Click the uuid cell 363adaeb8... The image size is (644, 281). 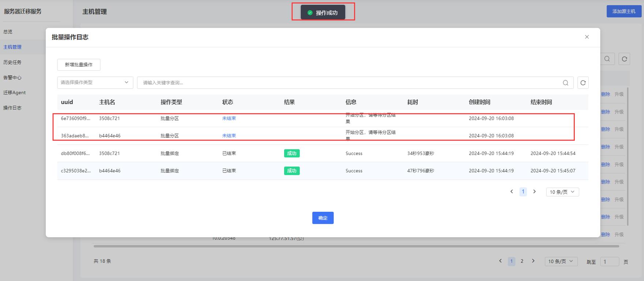point(75,136)
